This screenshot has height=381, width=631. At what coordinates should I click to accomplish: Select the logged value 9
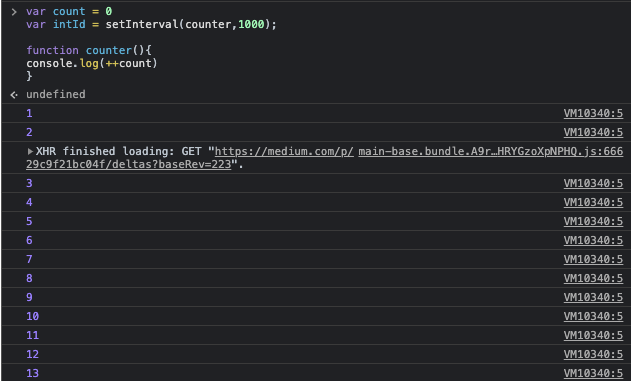[x=29, y=297]
